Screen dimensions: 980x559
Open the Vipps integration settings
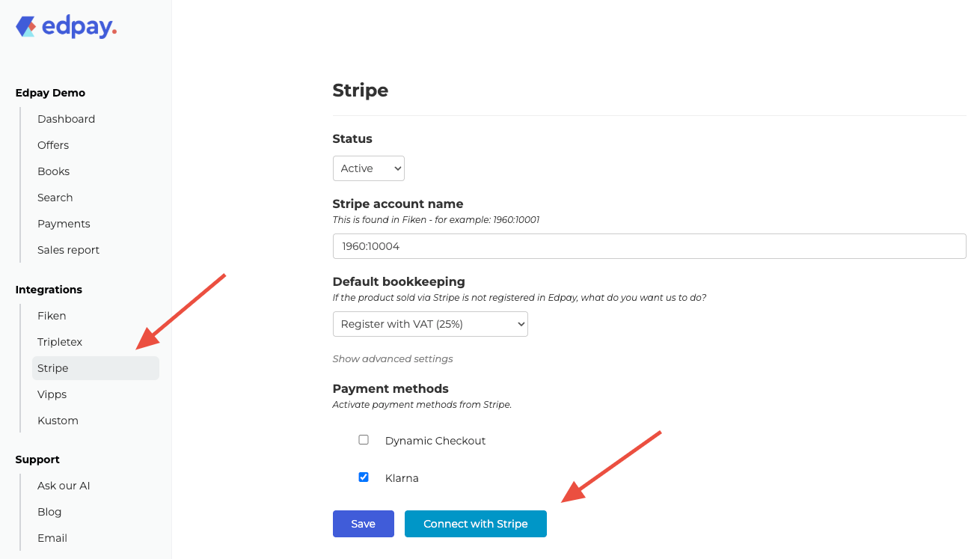[52, 394]
